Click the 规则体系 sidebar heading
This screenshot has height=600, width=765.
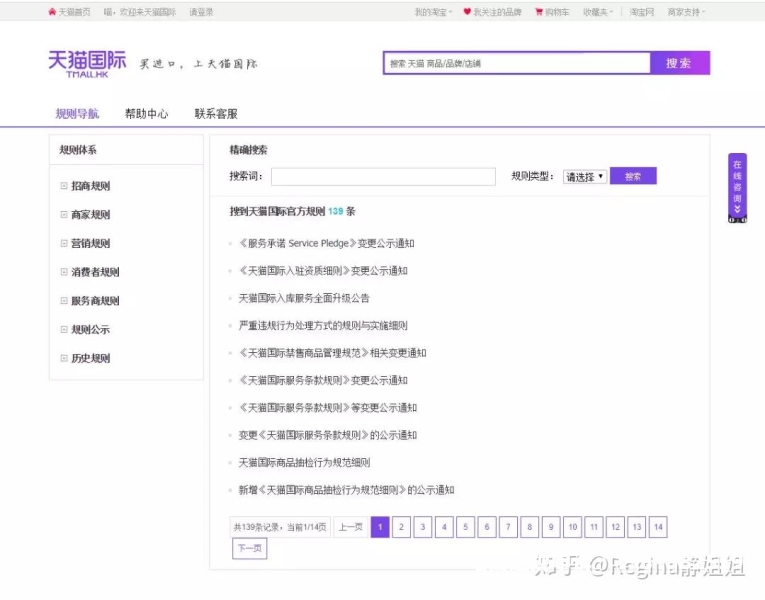78,150
